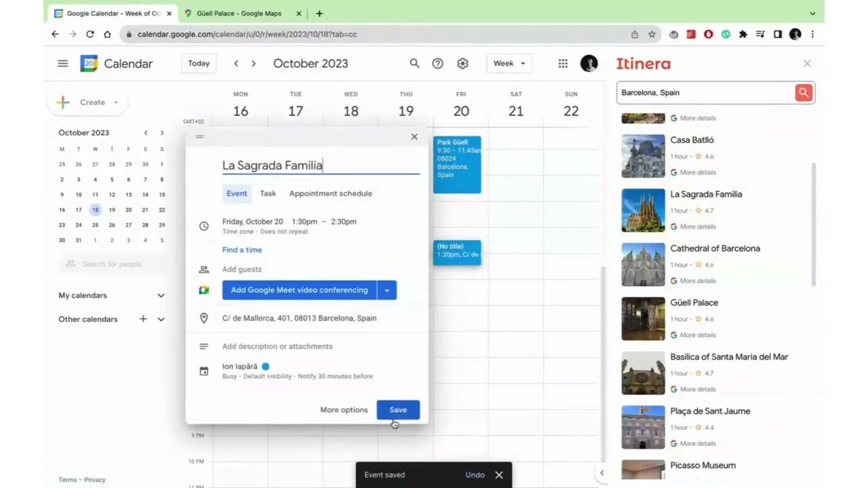
Task: Edit the event title field
Action: tap(321, 165)
